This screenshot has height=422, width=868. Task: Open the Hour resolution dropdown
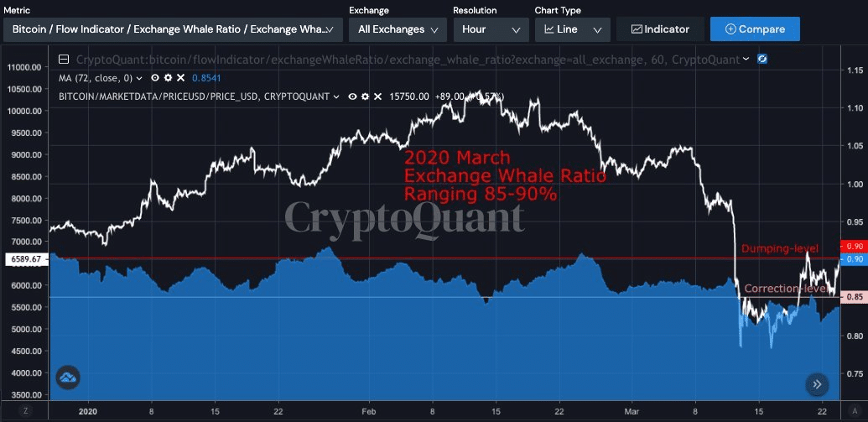point(491,29)
